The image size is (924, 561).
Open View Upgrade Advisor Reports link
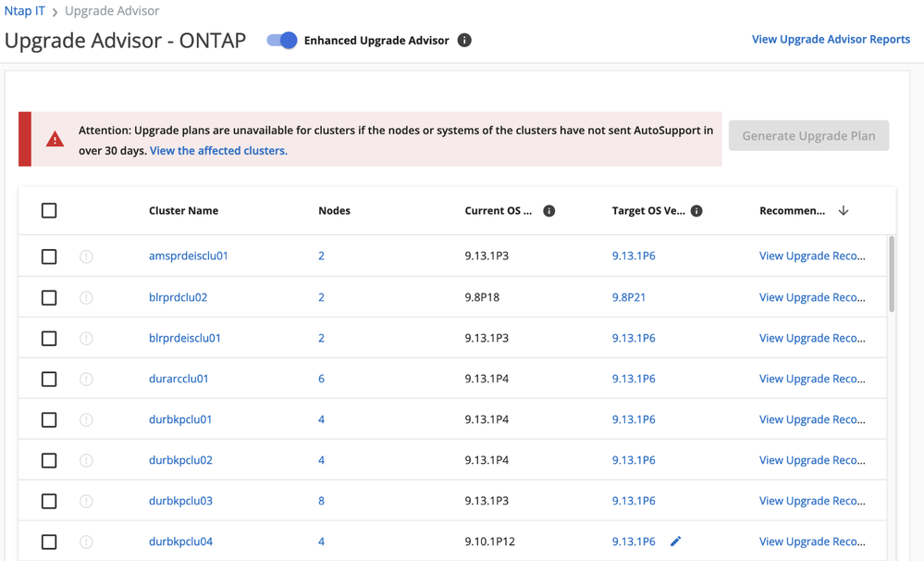point(831,39)
